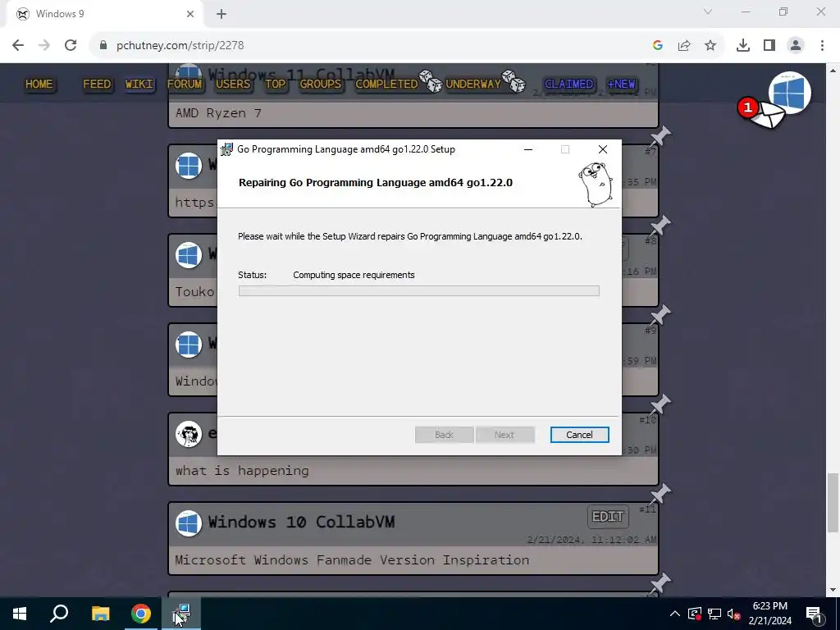Image resolution: width=840 pixels, height=630 pixels.
Task: Open the Windows logo profile avatar
Action: pyautogui.click(x=790, y=93)
